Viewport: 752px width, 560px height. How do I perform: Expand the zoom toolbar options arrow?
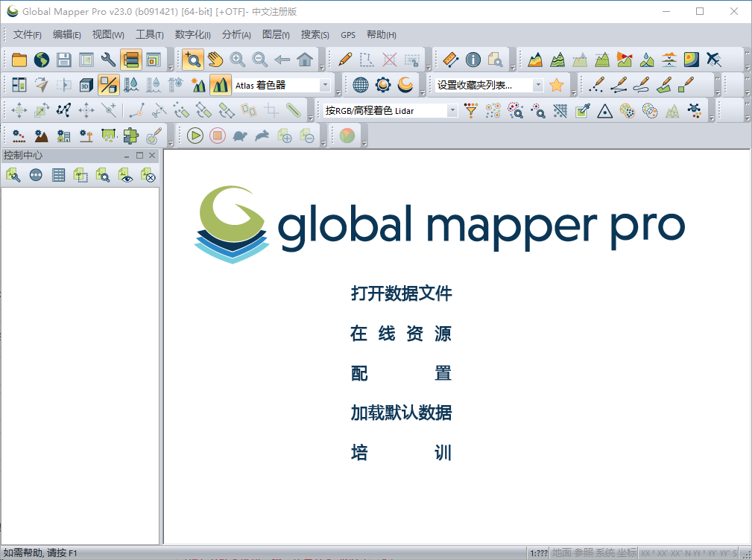coord(322,67)
